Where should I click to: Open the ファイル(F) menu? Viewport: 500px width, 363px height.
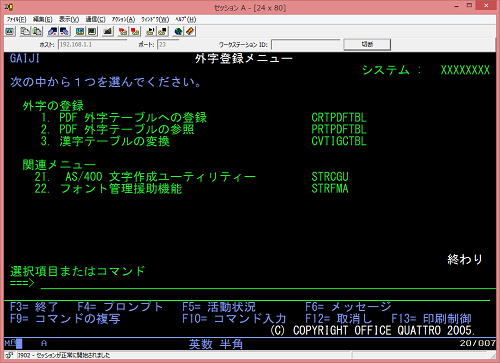(16, 19)
